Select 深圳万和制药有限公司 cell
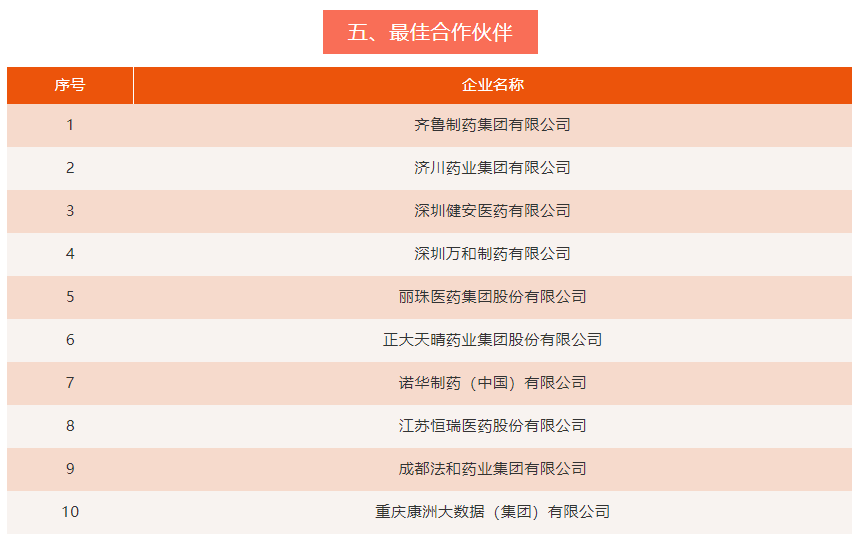The height and width of the screenshot is (550, 859). (x=493, y=254)
